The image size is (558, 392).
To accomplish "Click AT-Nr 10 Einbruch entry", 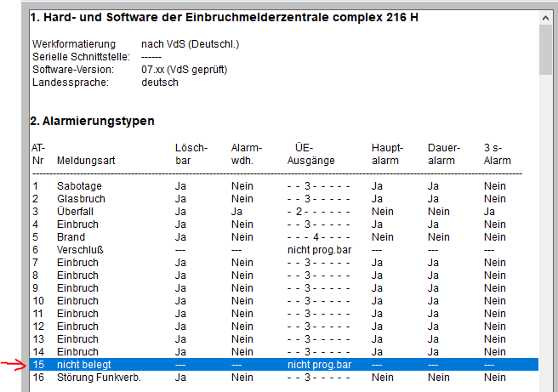I will [x=77, y=301].
